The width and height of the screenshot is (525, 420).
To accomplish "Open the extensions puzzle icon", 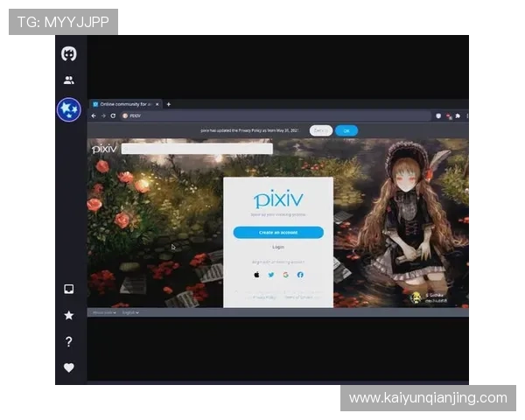I will tap(458, 115).
